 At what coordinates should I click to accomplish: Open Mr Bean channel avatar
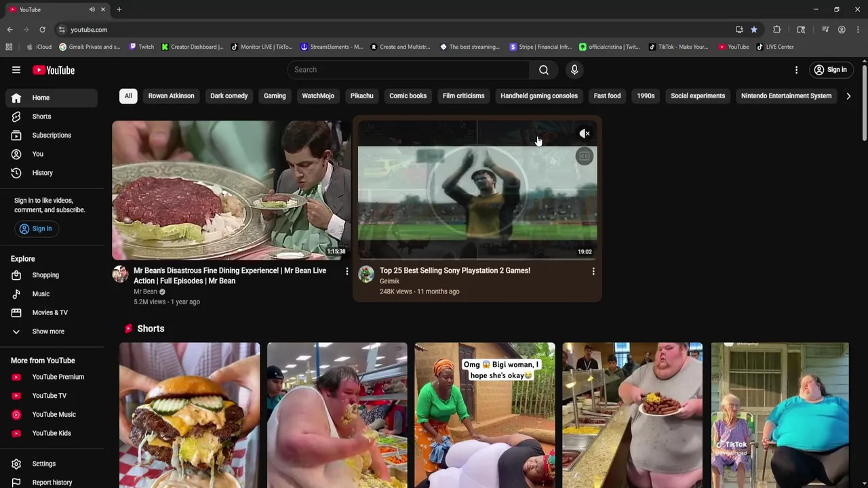120,274
